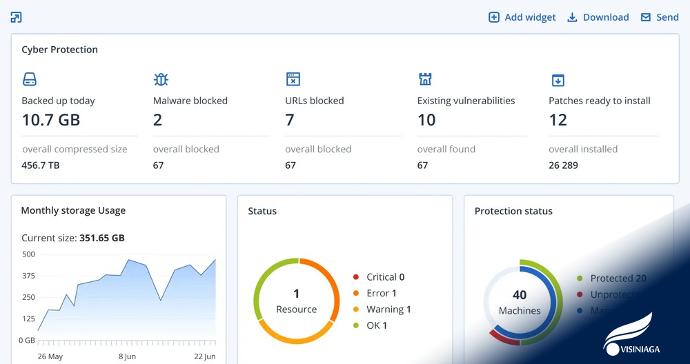Screen dimensions: 690x364
Task: Click the green Protected legend dot
Action: (x=580, y=278)
